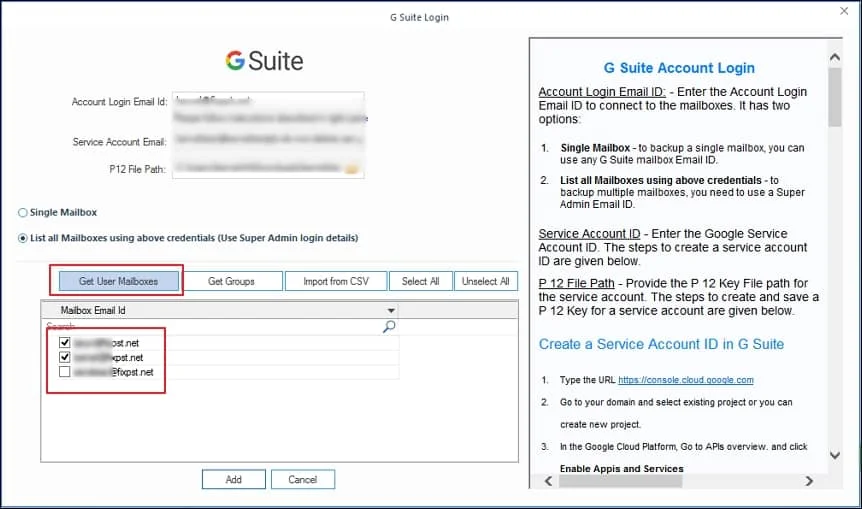Click help panel scroll up arrow

tap(835, 57)
